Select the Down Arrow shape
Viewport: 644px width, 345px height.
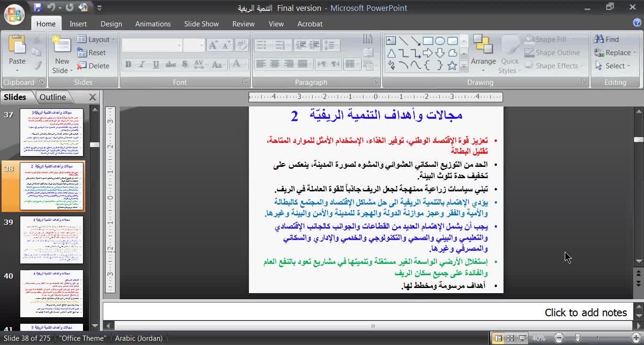(440, 53)
